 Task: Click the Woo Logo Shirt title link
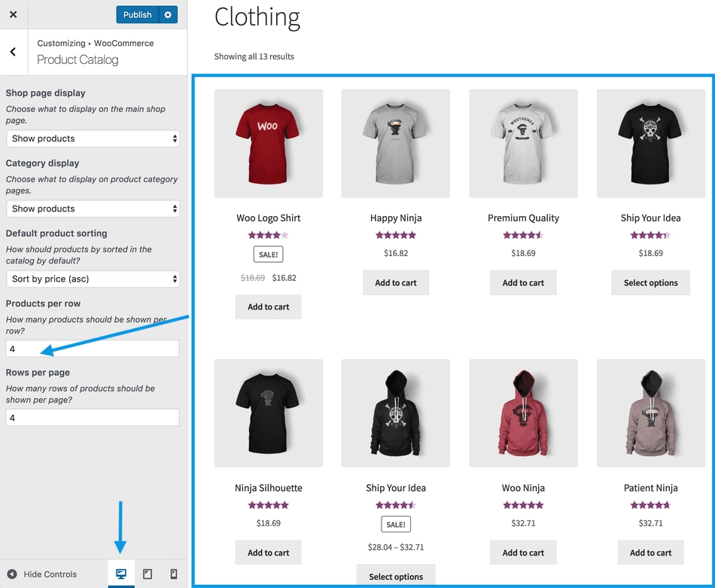[x=268, y=218]
